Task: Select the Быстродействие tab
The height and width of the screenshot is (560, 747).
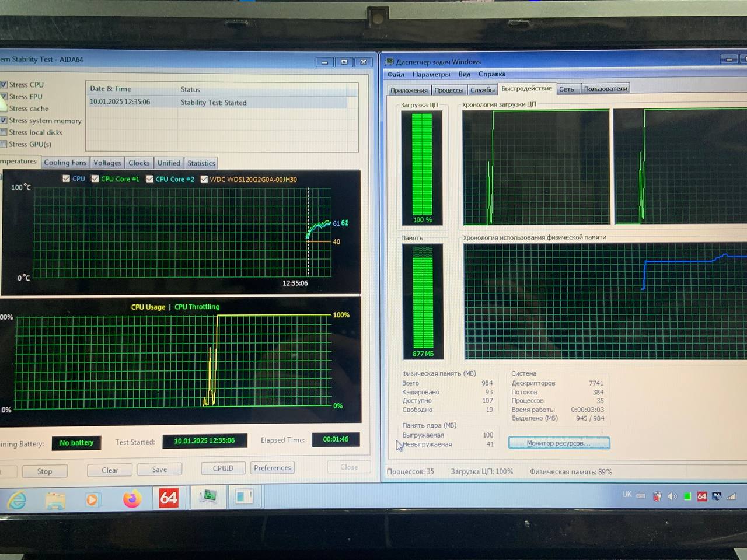Action: (526, 88)
